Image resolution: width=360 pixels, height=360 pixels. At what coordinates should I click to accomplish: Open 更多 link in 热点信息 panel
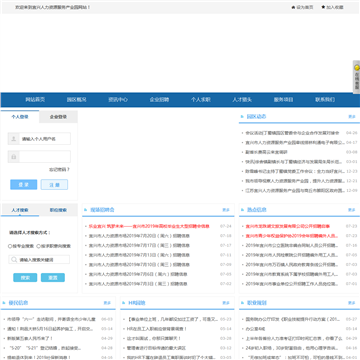point(352,210)
